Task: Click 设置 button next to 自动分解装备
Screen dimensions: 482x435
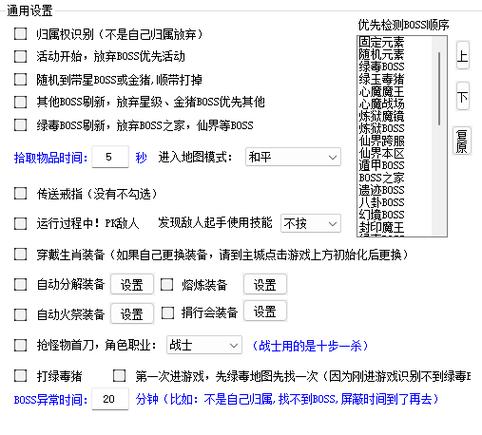Action: pyautogui.click(x=132, y=284)
